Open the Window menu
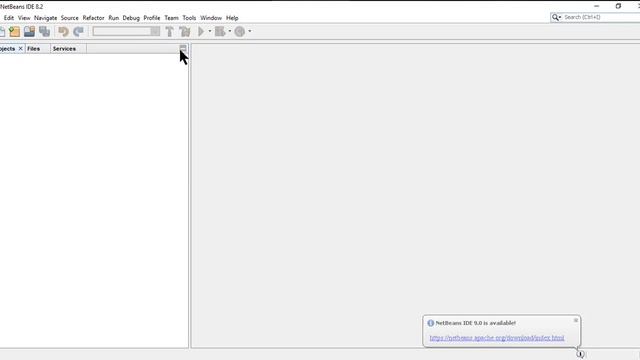Screen dimensions: 640x360 [x=211, y=18]
